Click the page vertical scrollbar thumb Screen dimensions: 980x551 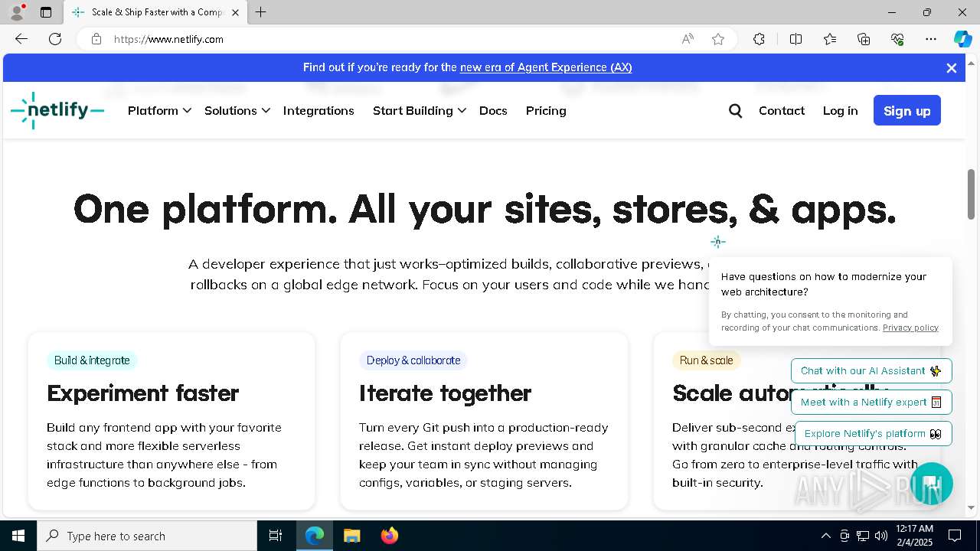971,194
